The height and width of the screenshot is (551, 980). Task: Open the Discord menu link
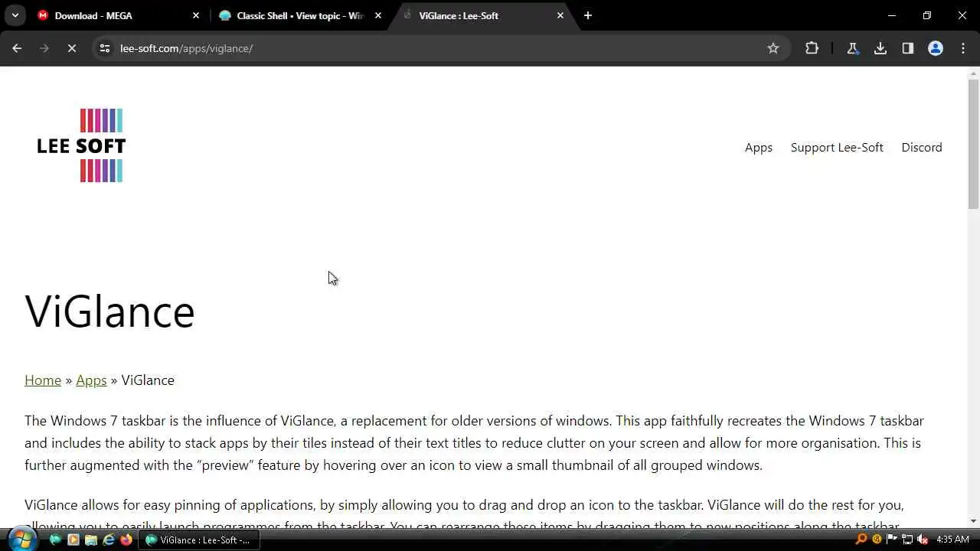[x=922, y=148]
